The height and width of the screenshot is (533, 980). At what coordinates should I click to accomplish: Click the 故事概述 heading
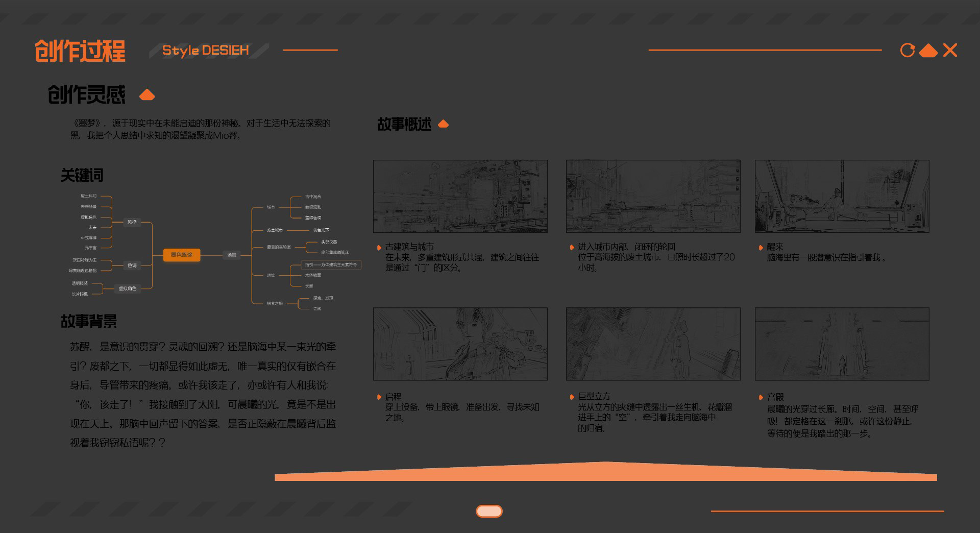[404, 124]
